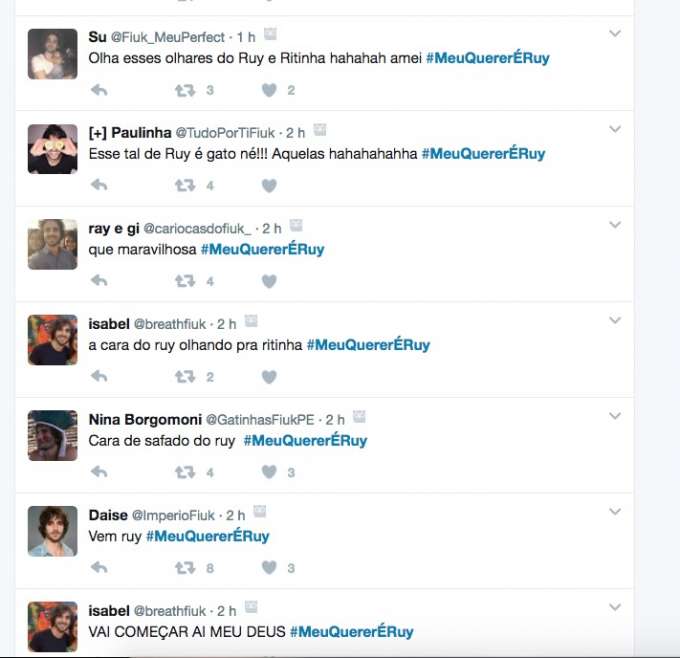Retweet Paulinha's 'Ruy é gato' tweet
680x658 pixels.
click(x=185, y=186)
